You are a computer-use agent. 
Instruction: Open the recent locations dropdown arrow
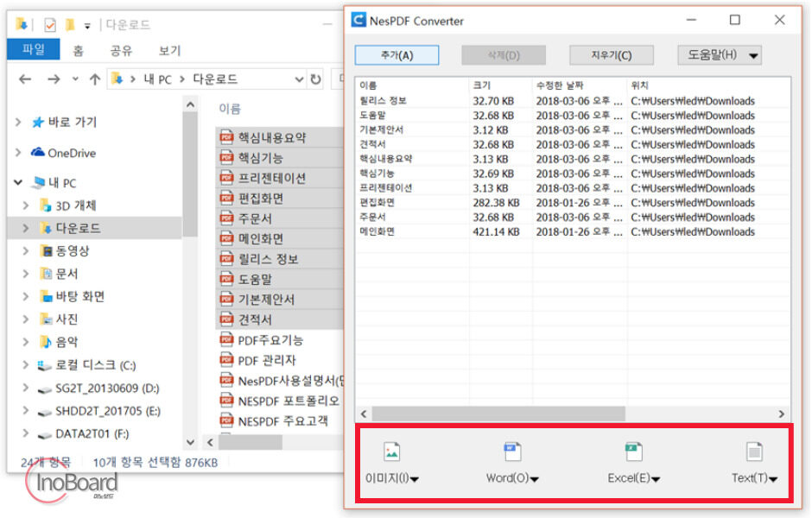click(x=76, y=79)
